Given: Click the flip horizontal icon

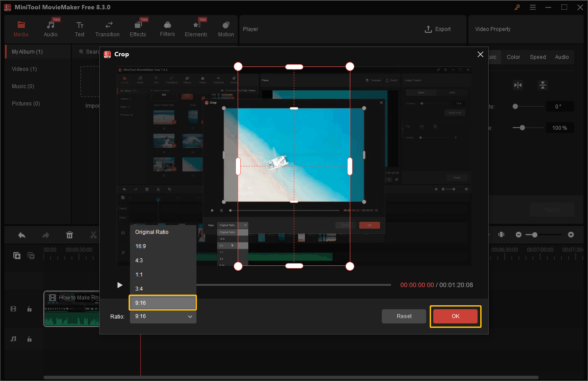Looking at the screenshot, I should tap(518, 85).
